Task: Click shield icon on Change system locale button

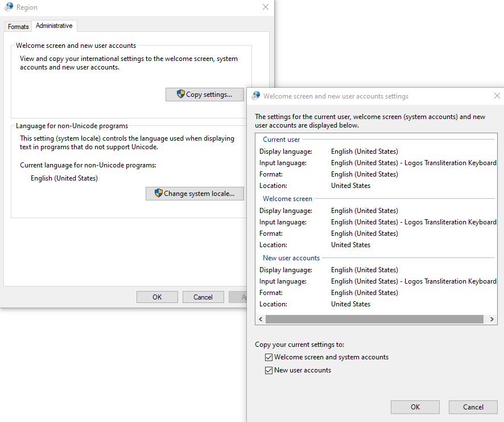Action: 159,193
